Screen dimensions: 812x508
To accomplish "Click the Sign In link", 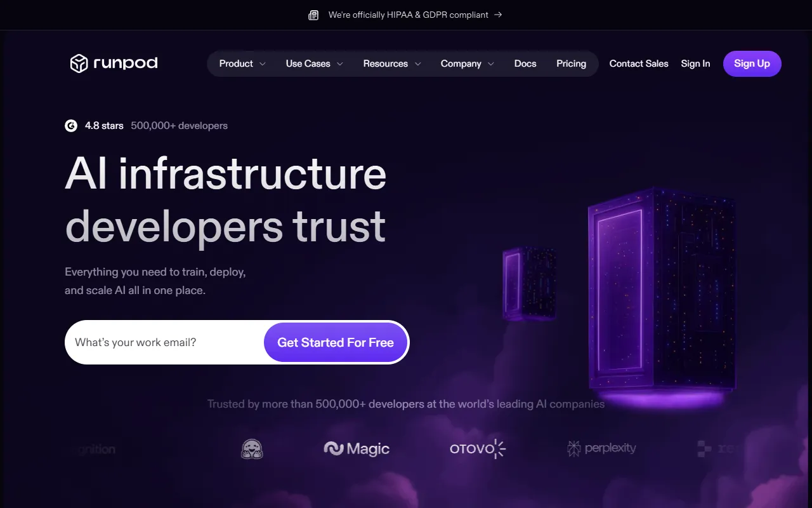I will tap(695, 63).
